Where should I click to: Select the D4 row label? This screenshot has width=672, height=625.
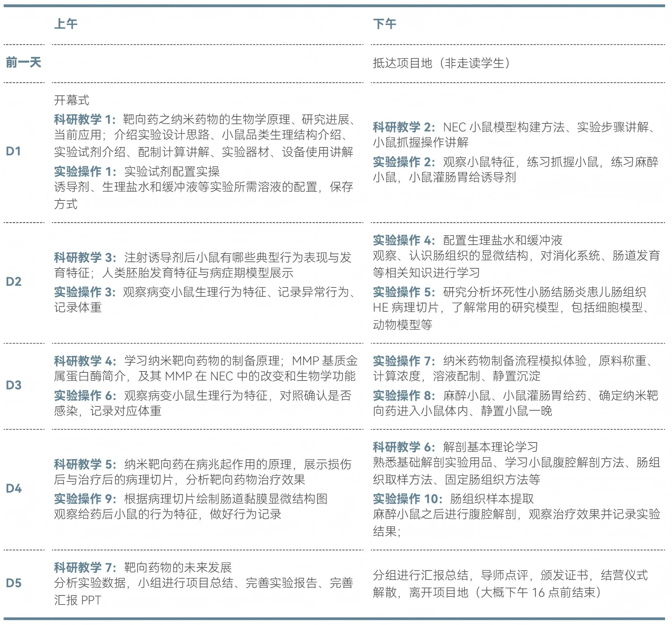(x=13, y=488)
